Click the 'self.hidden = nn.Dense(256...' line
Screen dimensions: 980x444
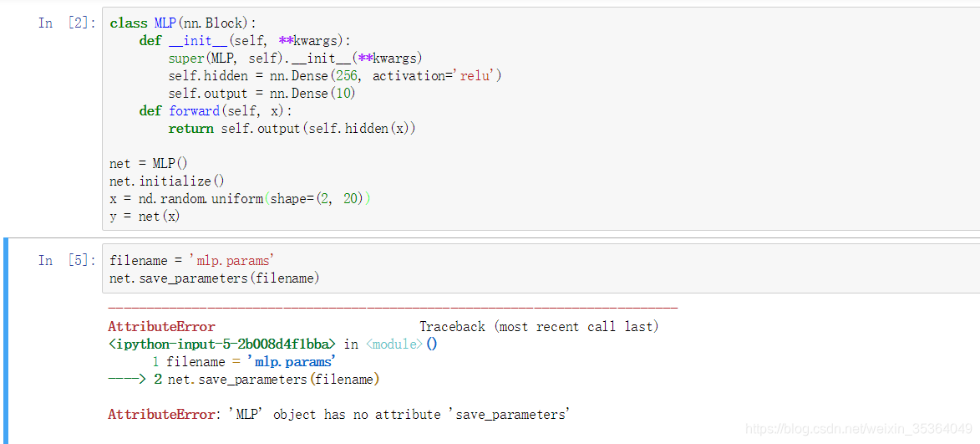click(335, 76)
